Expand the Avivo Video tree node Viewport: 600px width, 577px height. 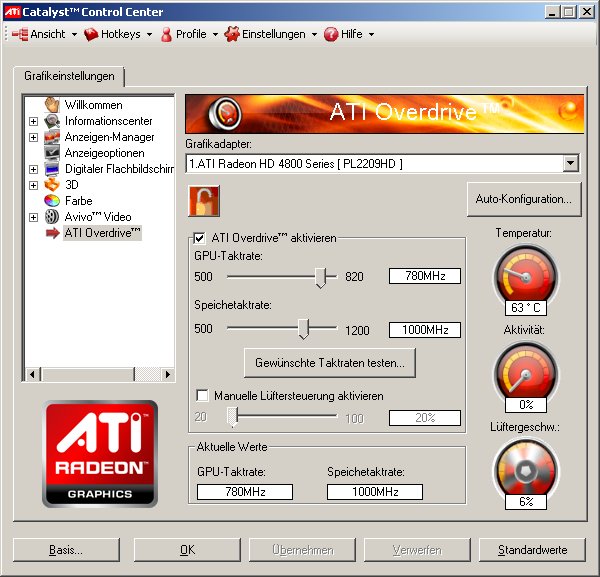[33, 217]
